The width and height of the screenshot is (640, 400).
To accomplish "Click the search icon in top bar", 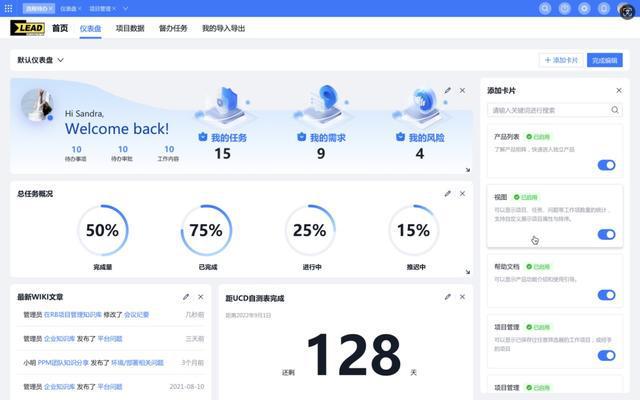I will click(x=545, y=8).
